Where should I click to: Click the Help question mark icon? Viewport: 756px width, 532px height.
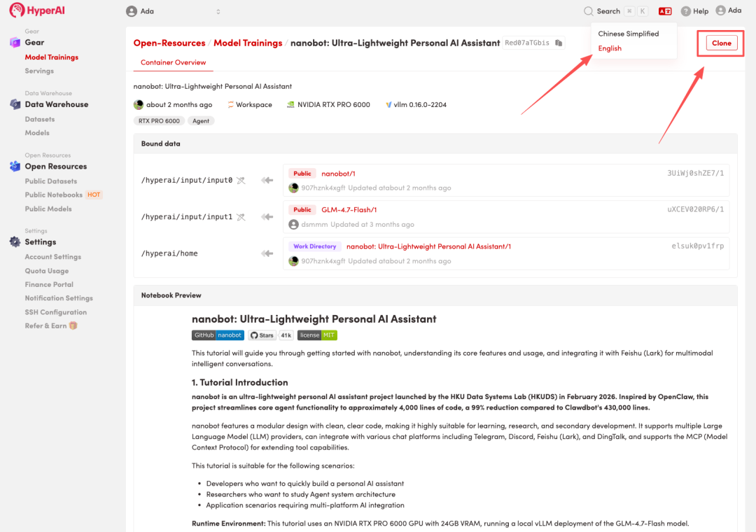[x=686, y=11]
